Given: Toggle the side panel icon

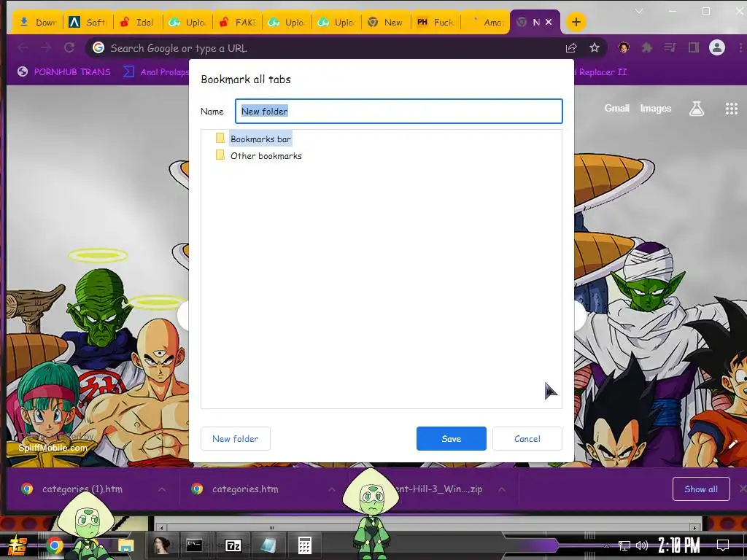Looking at the screenshot, I should coord(694,47).
